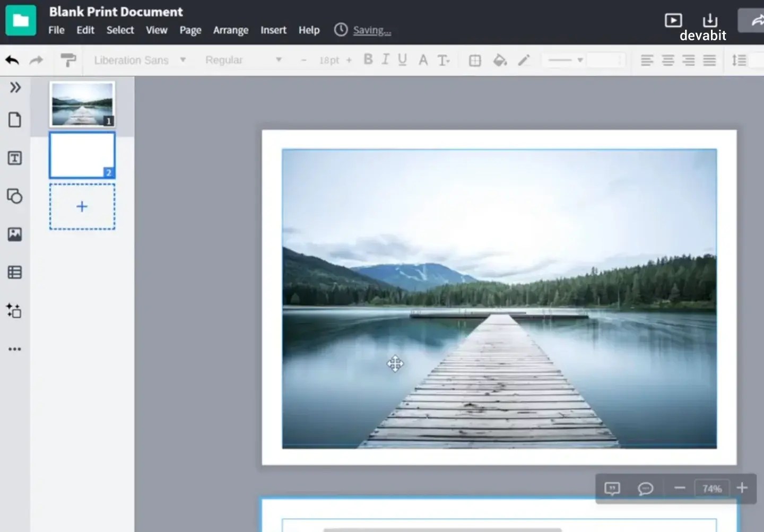Open the Smart Fields panel
This screenshot has height=532, width=764.
pos(14,311)
